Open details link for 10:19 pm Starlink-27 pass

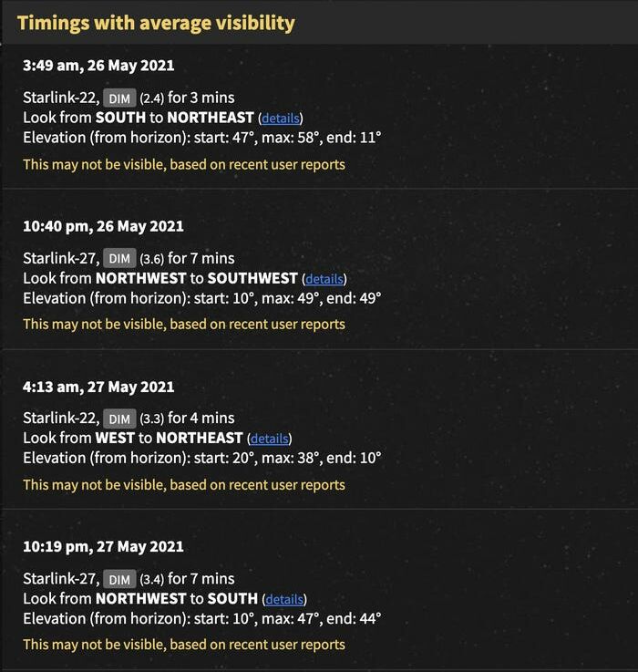(284, 599)
